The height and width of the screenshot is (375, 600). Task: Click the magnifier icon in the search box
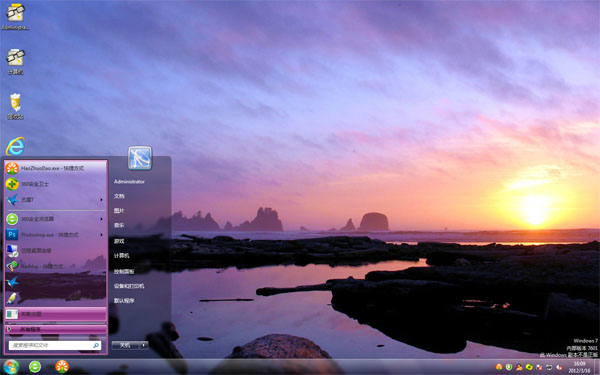pos(96,346)
